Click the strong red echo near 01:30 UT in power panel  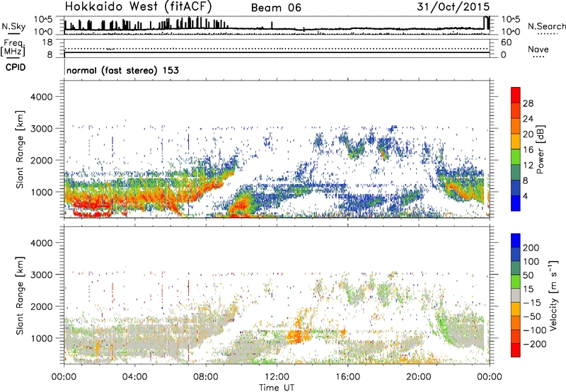pos(91,207)
